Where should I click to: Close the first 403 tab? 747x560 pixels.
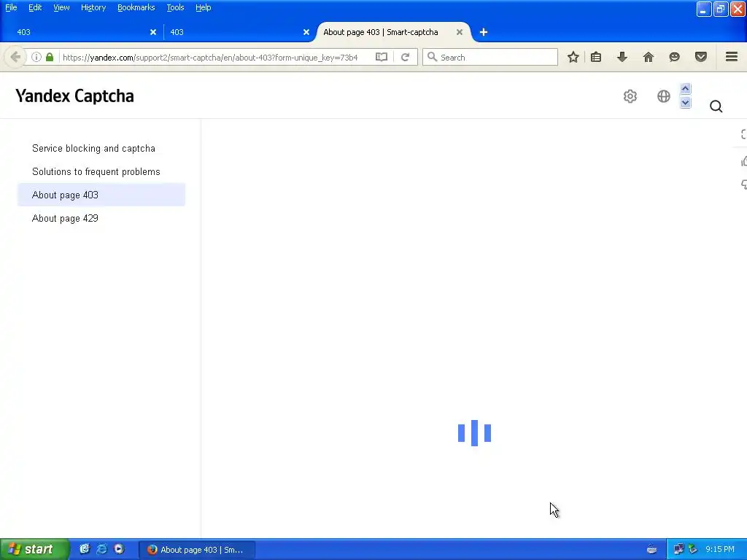click(x=153, y=32)
